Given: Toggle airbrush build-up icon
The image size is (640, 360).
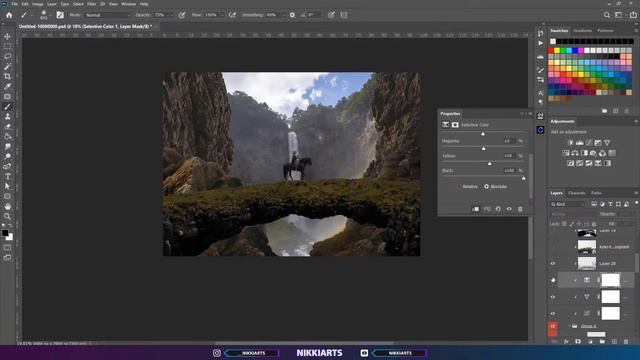Looking at the screenshot, I should 232,15.
